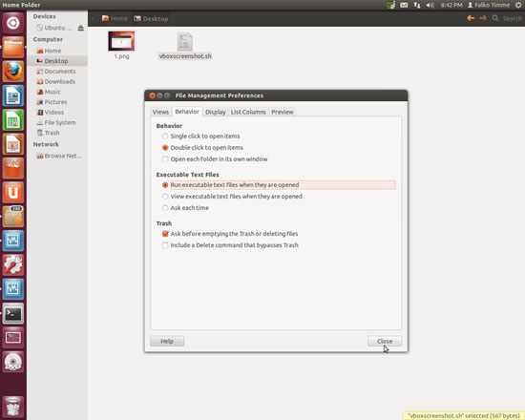525x420 pixels.
Task: Click the Help button
Action: coord(167,341)
